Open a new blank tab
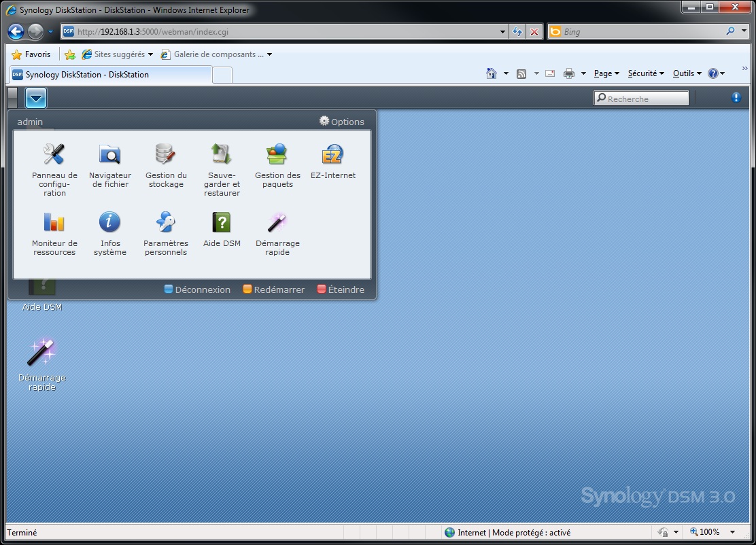 pyautogui.click(x=222, y=75)
